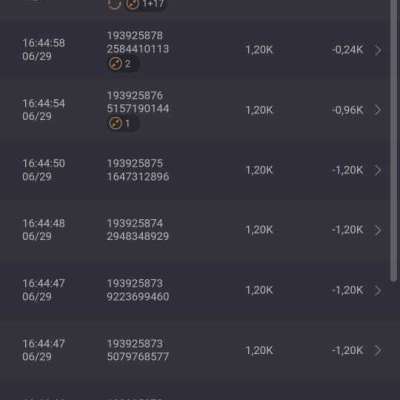Open chevron for the 16:44:50 record
This screenshot has height=400, width=400.
tap(378, 170)
